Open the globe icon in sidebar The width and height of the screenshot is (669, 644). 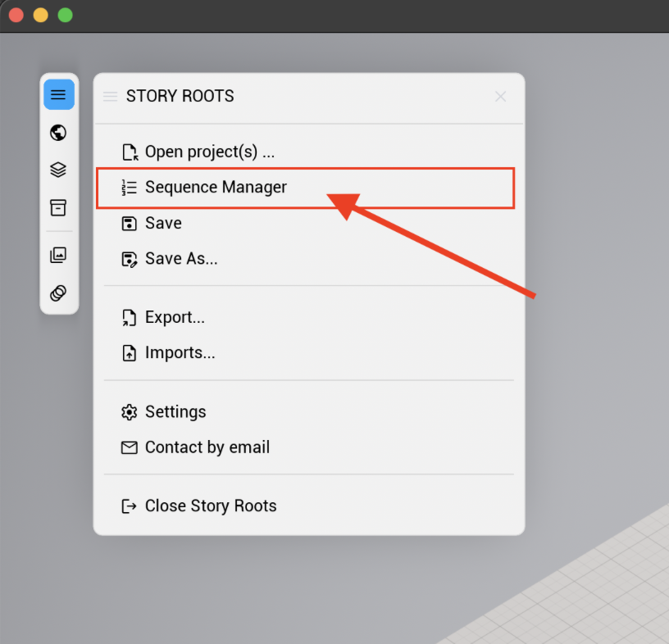coord(58,133)
